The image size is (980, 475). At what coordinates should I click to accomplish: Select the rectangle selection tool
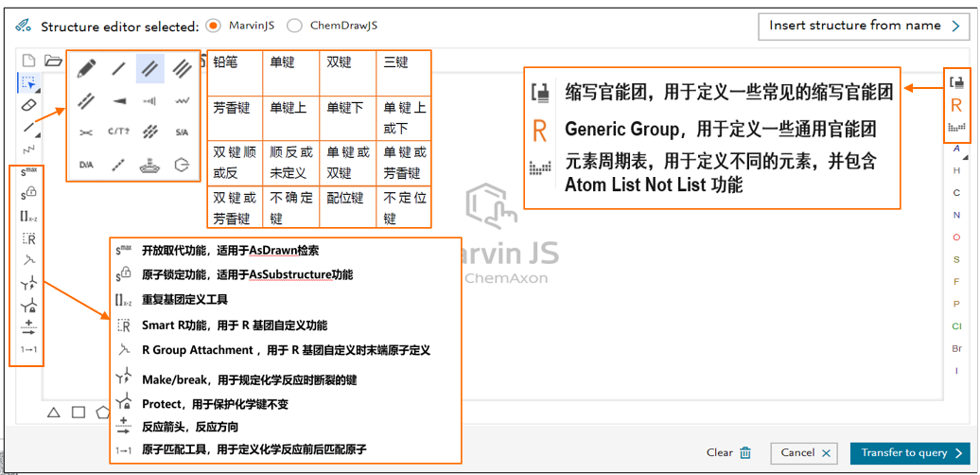point(28,82)
